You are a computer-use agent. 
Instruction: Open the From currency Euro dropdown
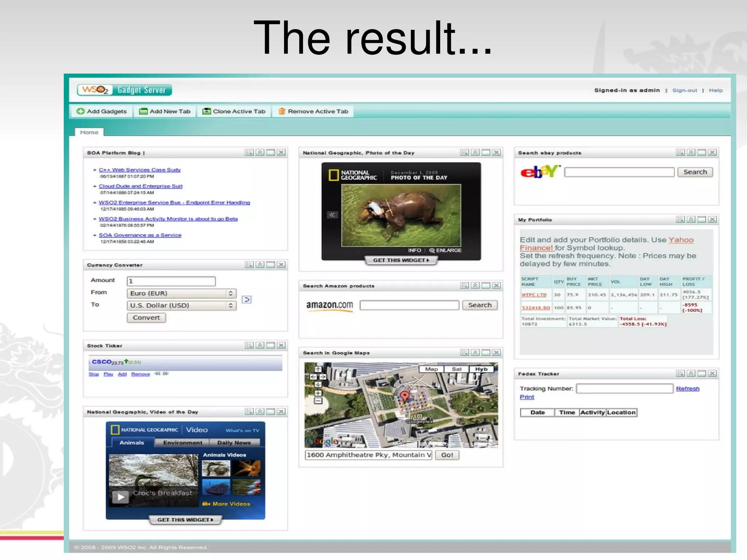(181, 293)
